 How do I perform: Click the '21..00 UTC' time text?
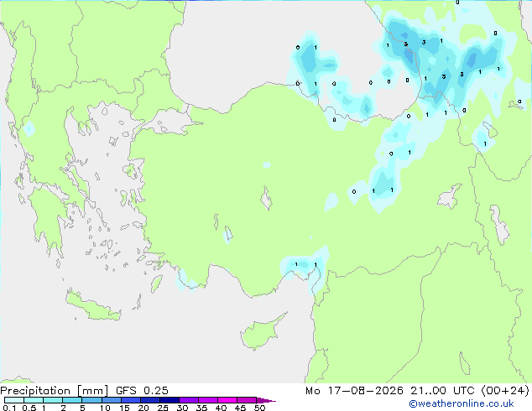click(x=442, y=391)
